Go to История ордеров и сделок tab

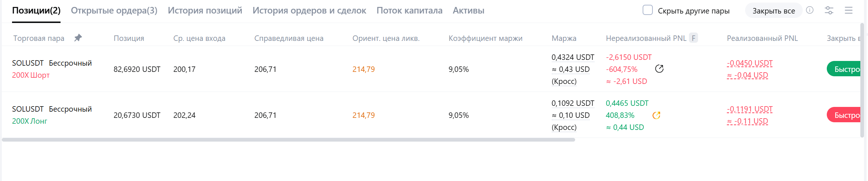(x=309, y=11)
